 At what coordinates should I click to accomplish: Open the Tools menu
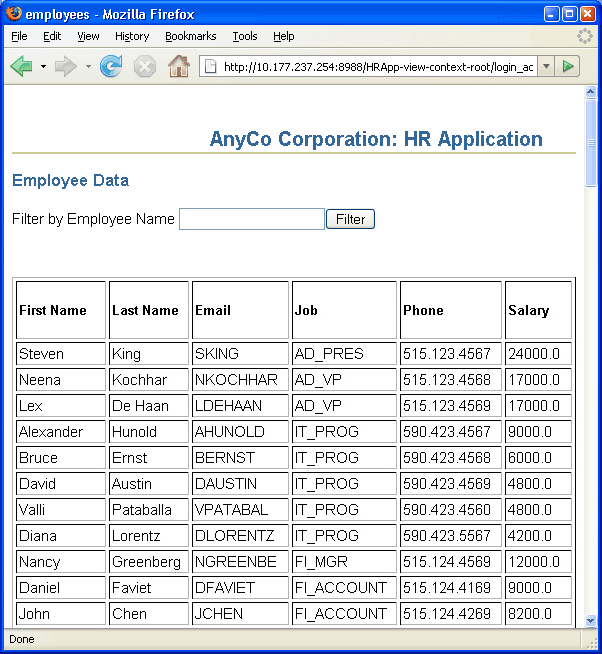tap(245, 36)
